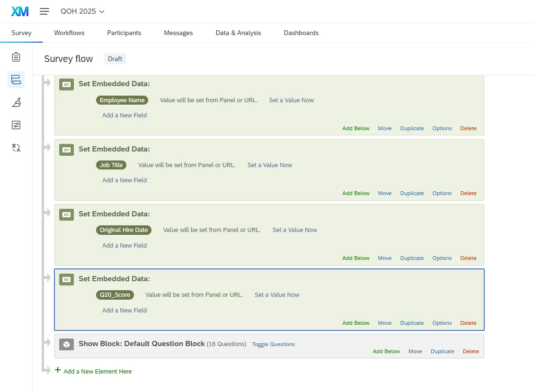Click the Q20_Score block ED icon
Screen dimensions: 533x392
coord(66,279)
